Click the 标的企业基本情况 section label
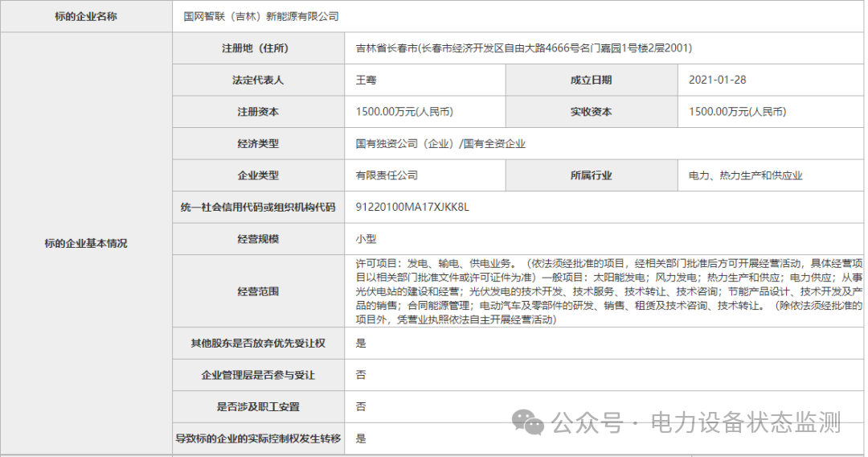This screenshot has height=457, width=868. [86, 244]
